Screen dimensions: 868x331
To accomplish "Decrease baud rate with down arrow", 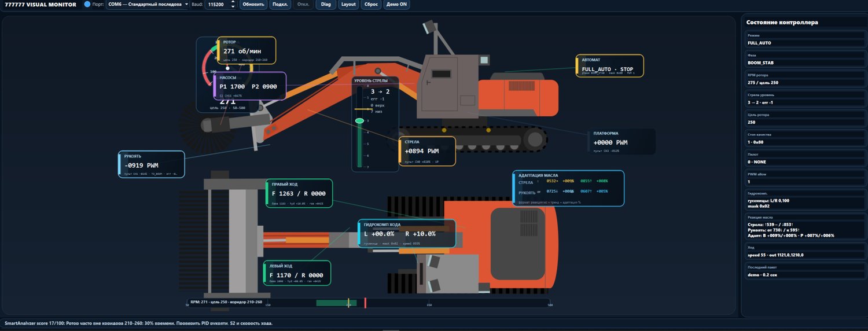I will point(233,7).
